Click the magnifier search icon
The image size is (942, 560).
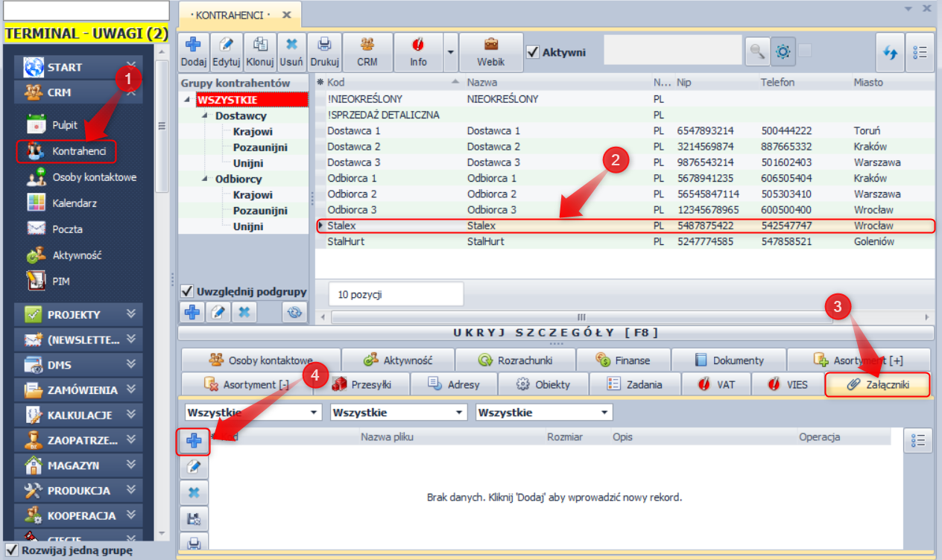point(756,52)
